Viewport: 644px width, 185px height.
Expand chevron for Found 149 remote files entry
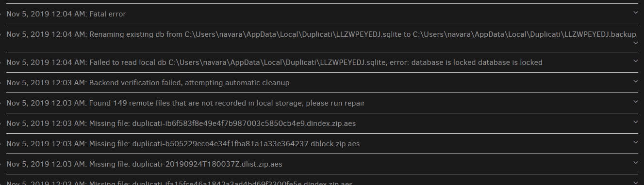point(636,101)
